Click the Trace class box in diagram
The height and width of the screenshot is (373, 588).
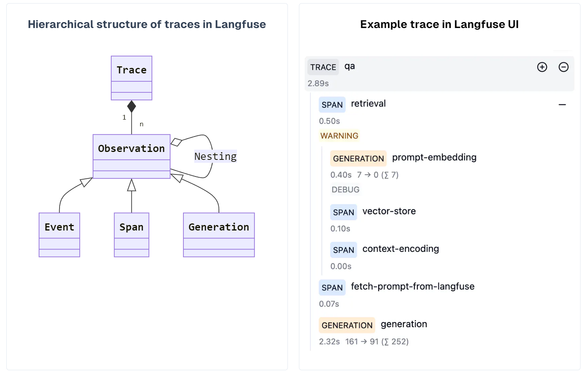click(x=131, y=78)
